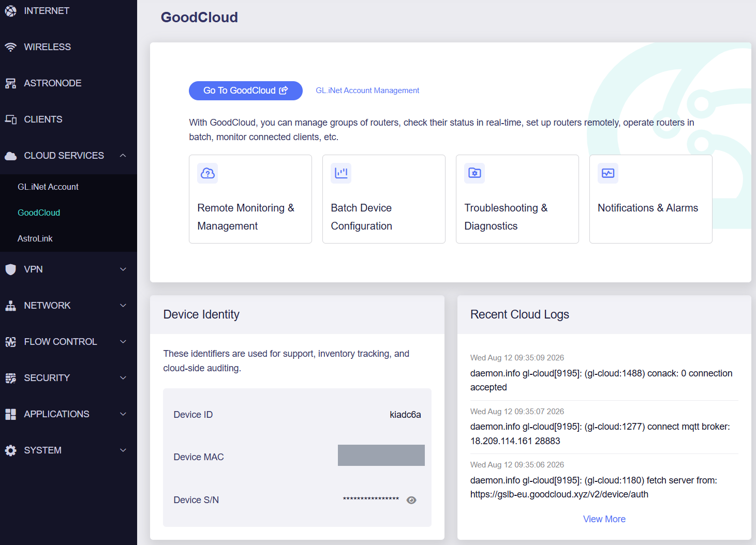
Task: Click the Device MAC label
Action: (x=199, y=457)
